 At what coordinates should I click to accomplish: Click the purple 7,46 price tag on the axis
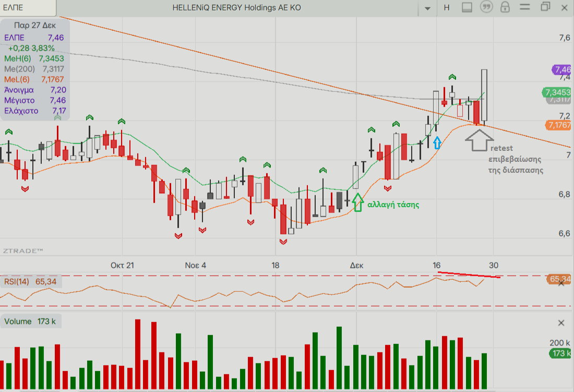tap(562, 69)
